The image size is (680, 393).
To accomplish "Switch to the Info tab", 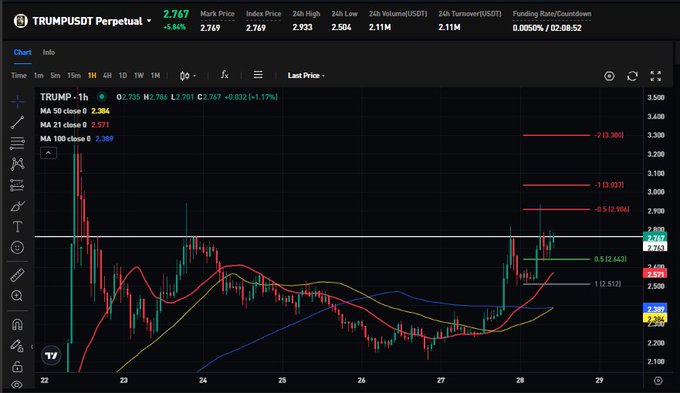I will tap(49, 52).
